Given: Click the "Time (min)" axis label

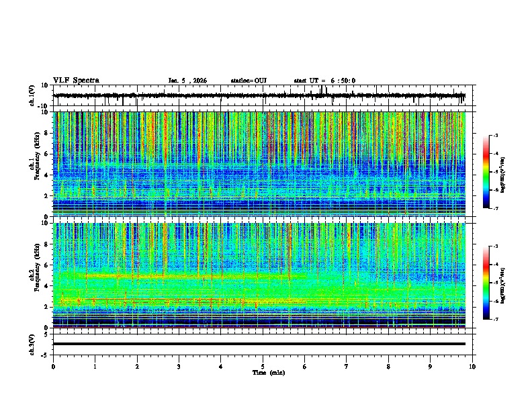Looking at the screenshot, I should coord(269,373).
